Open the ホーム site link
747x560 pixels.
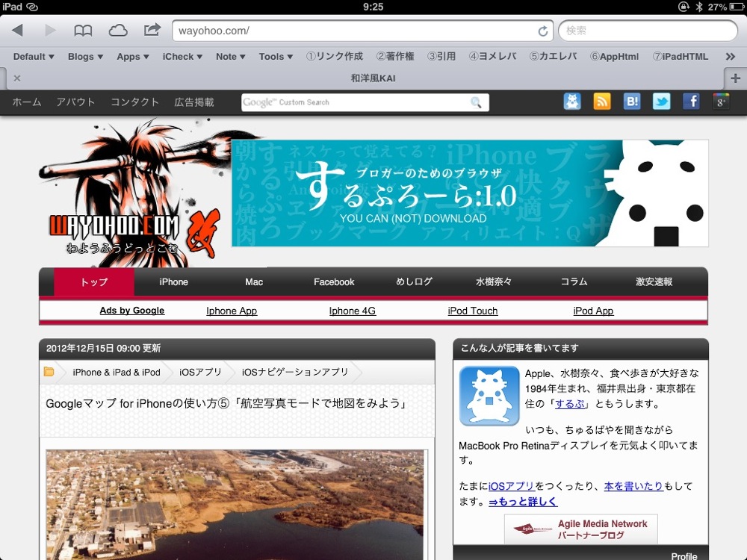click(27, 102)
